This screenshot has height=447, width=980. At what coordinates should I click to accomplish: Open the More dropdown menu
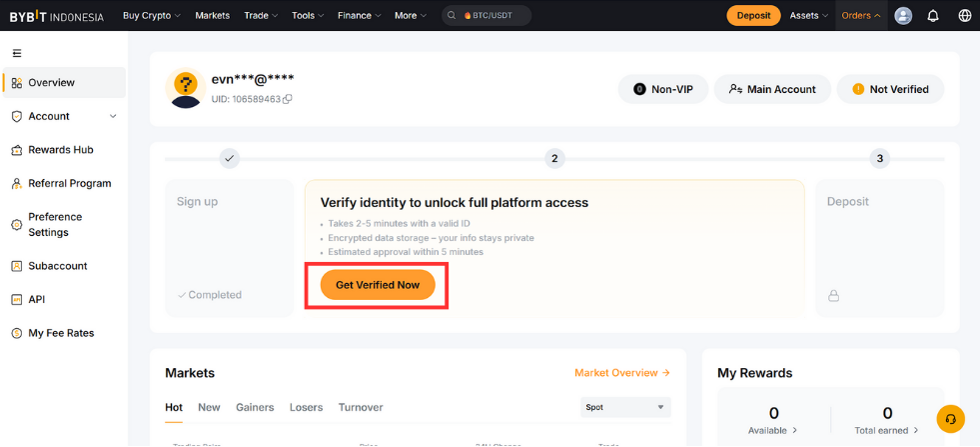(411, 16)
